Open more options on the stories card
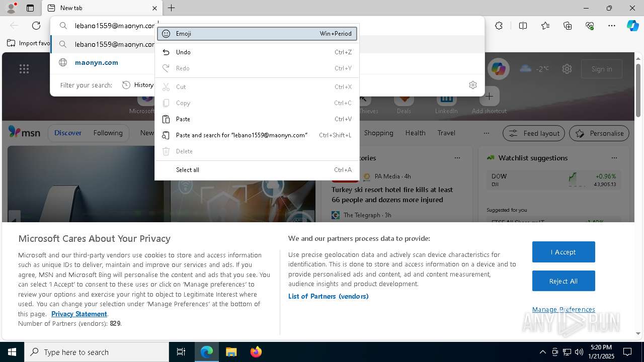Viewport: 644px width, 362px height. click(457, 158)
